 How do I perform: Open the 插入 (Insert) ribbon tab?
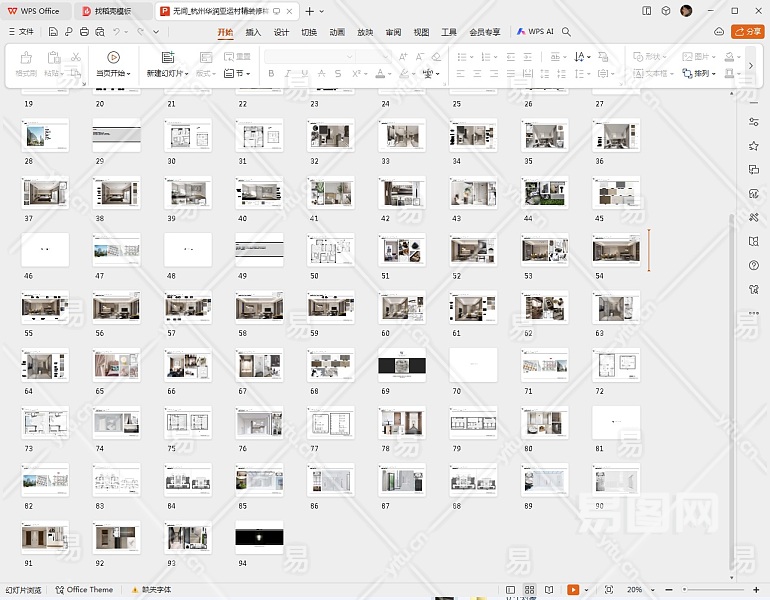[253, 32]
